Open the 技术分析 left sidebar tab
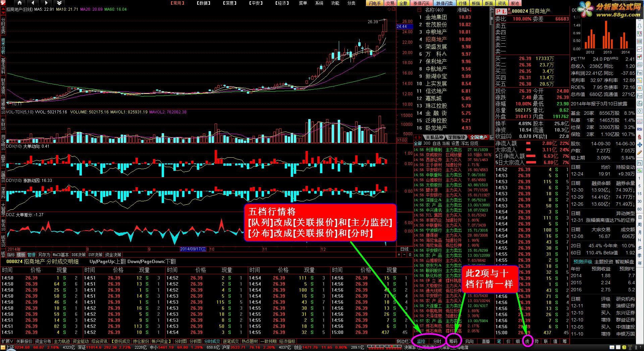644x351 pixels. tap(3, 46)
